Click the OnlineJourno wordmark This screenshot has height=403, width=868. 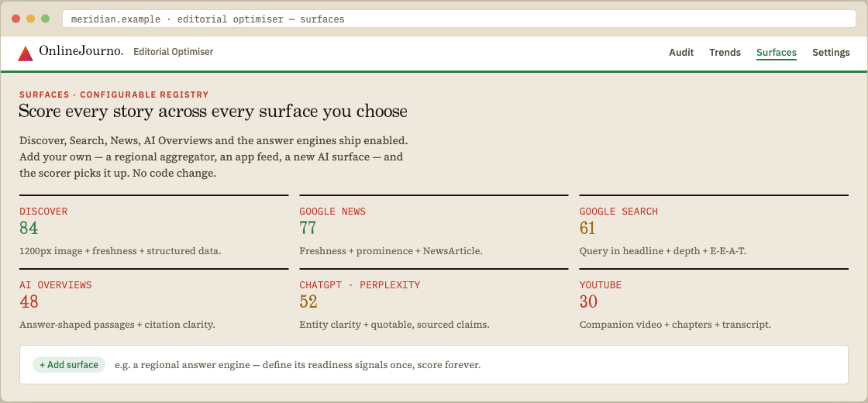[x=81, y=51]
